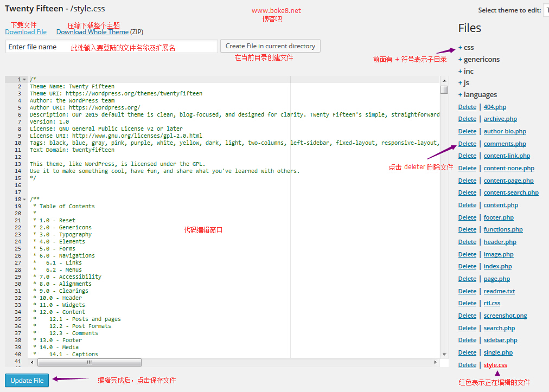Delete the 404.php file
Screen dimensions: 549x392
[x=467, y=107]
